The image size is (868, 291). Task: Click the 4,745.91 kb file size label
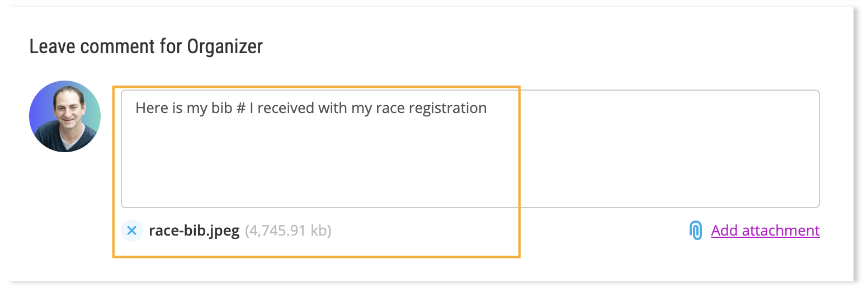288,231
